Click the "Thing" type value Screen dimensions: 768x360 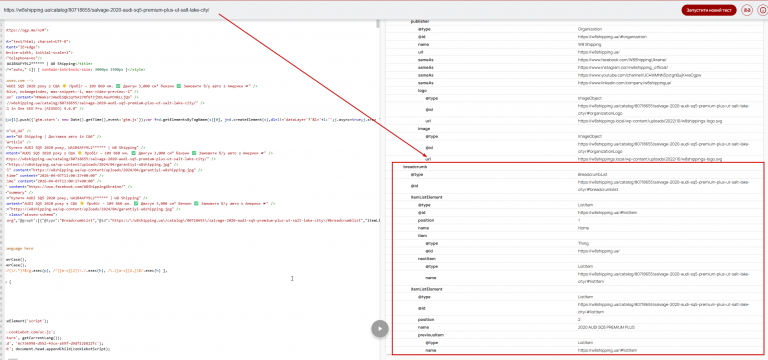pyautogui.click(x=583, y=243)
